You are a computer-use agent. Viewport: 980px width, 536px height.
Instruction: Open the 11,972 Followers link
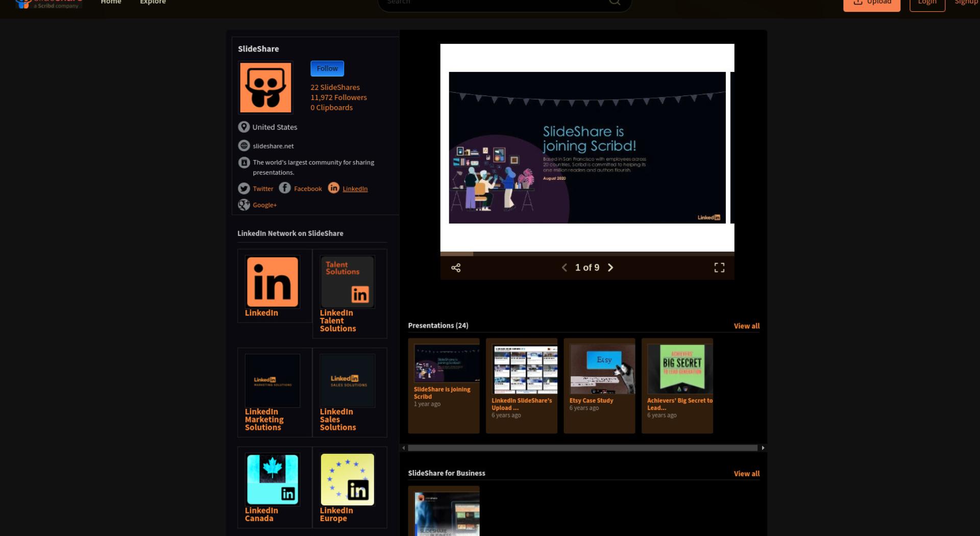tap(338, 98)
